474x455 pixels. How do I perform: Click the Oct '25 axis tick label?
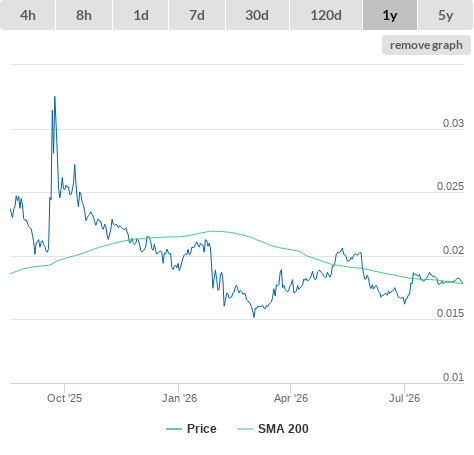coord(64,398)
